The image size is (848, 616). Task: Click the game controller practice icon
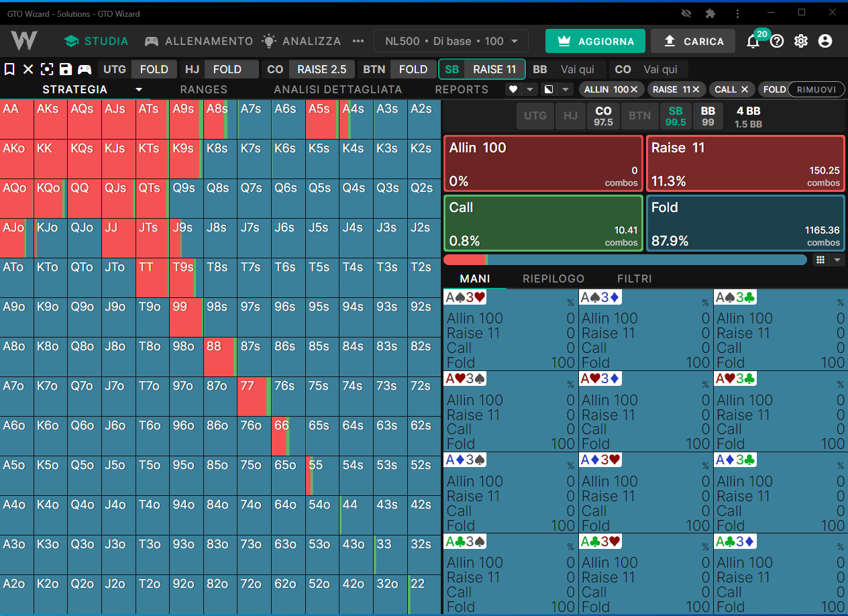pos(84,69)
